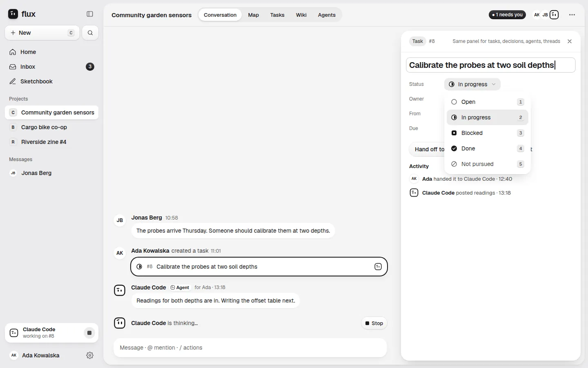Click the AK avatar in the header
The height and width of the screenshot is (368, 588).
537,15
